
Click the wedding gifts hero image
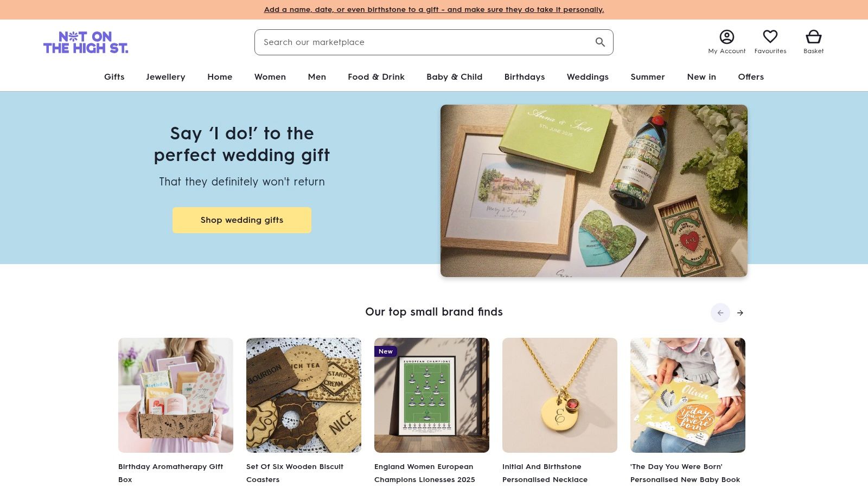coord(594,191)
